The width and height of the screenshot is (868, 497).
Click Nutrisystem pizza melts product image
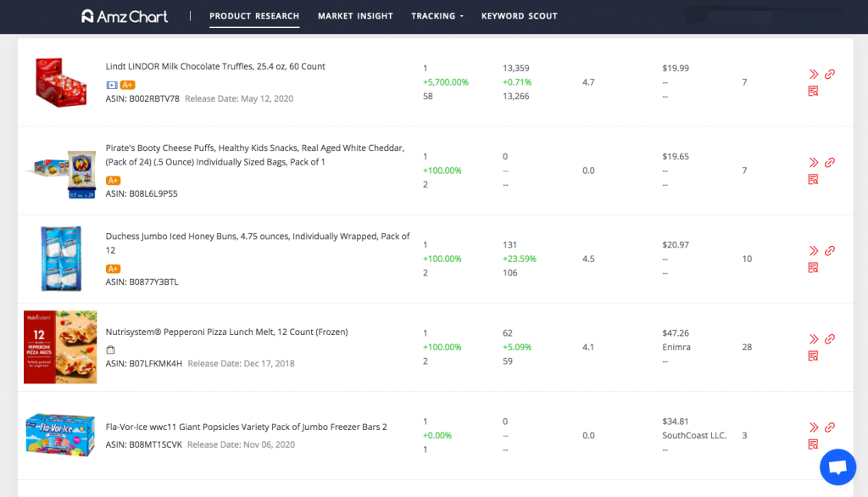(60, 347)
